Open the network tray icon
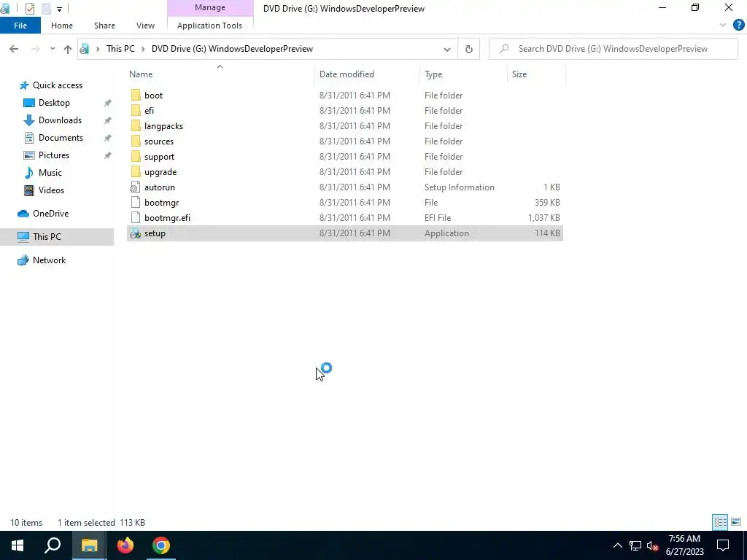This screenshot has height=560, width=747. coord(635,545)
